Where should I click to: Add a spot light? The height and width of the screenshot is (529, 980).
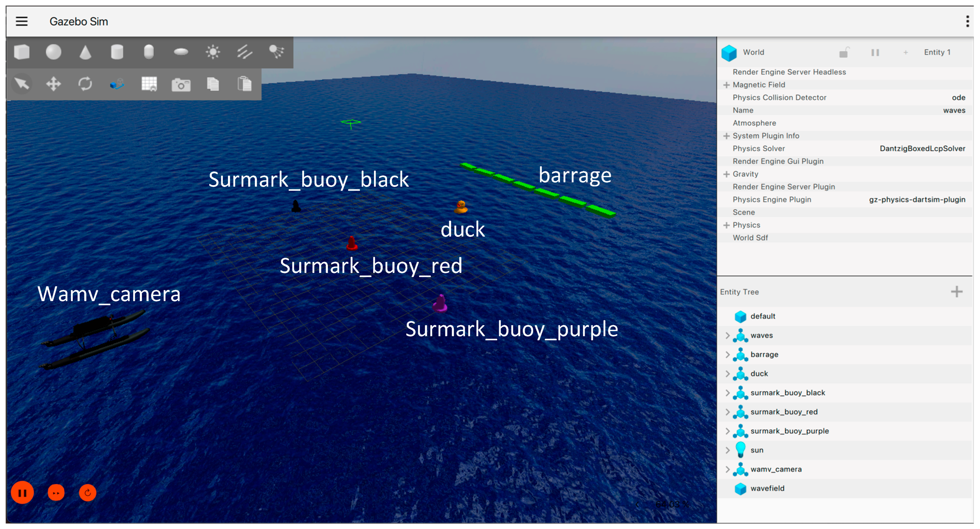point(277,51)
